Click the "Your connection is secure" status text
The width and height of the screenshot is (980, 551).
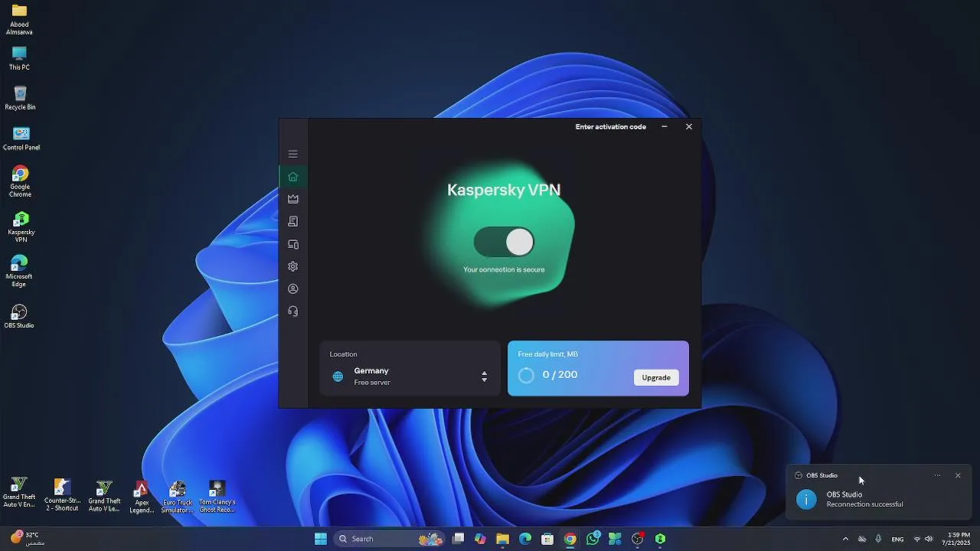point(504,269)
